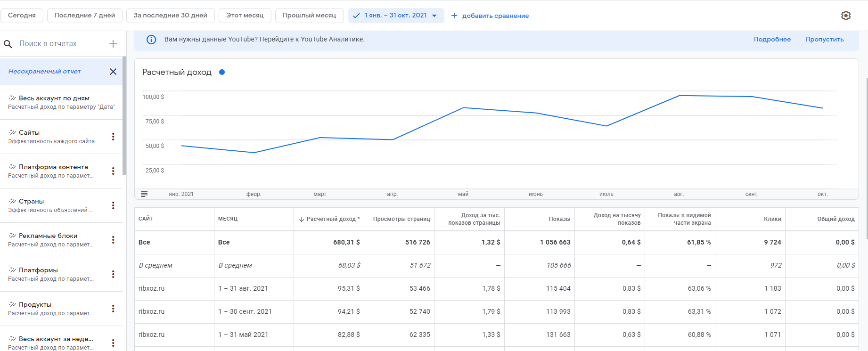Screen dimensions: 868x351
Task: Click chart legend list icon
Action: click(144, 194)
